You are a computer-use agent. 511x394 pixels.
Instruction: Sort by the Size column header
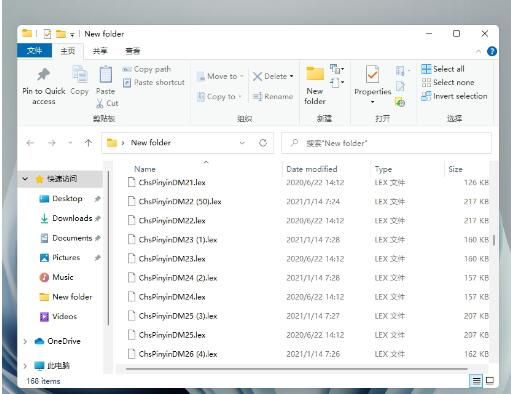point(455,169)
